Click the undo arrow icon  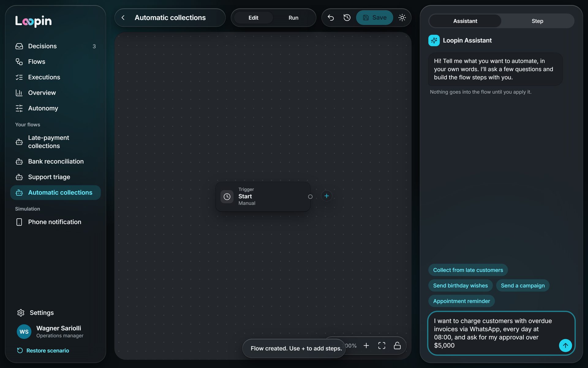tap(331, 18)
